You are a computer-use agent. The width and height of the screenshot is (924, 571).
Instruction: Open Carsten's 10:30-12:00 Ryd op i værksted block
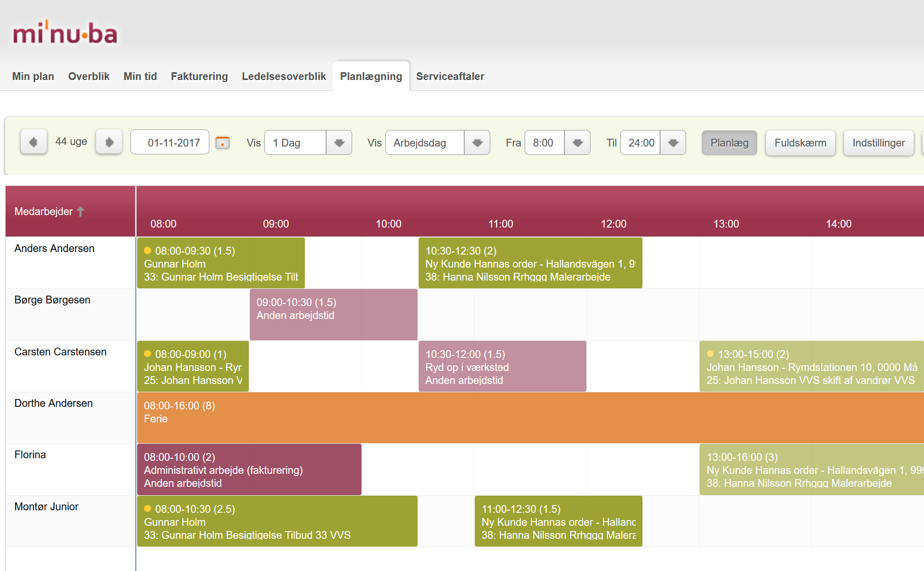[x=502, y=366]
